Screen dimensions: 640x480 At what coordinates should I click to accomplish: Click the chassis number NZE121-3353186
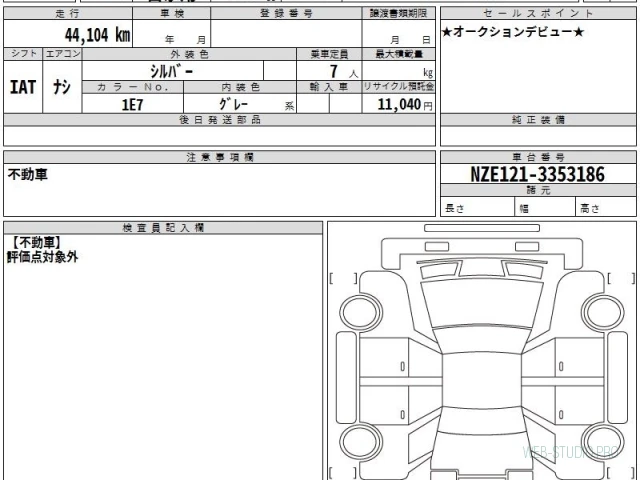click(538, 175)
